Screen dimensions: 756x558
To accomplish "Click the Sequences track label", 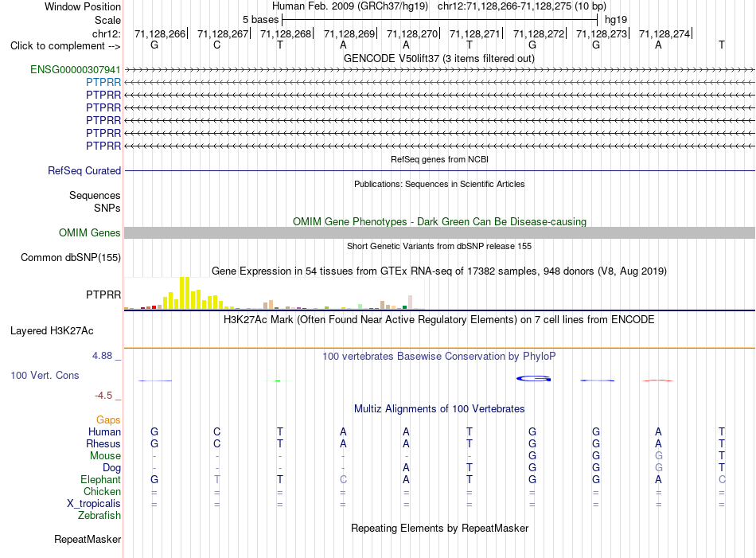I will point(95,195).
